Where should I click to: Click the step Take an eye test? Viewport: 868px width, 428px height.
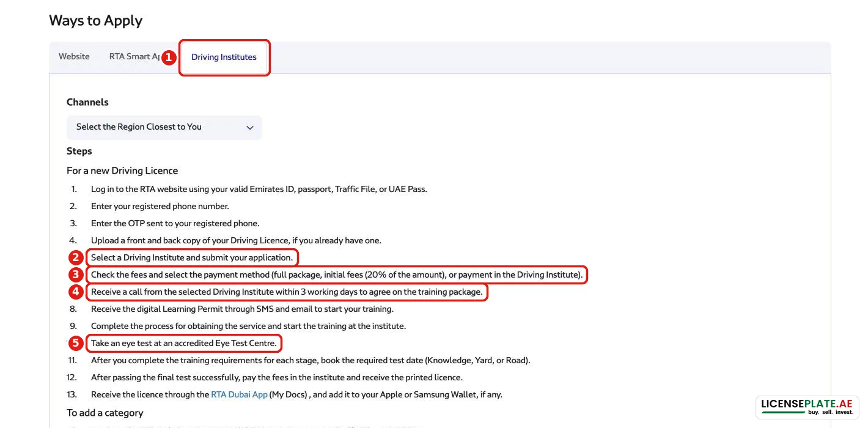tap(184, 343)
